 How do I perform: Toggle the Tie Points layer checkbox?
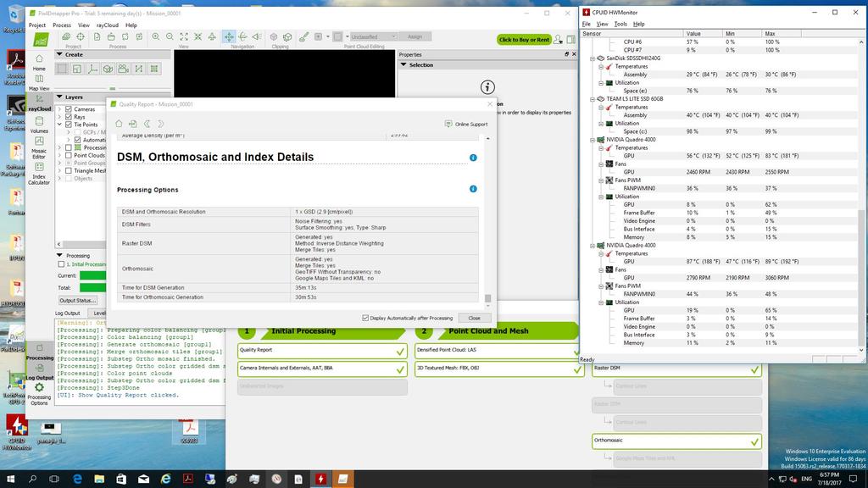(x=69, y=125)
